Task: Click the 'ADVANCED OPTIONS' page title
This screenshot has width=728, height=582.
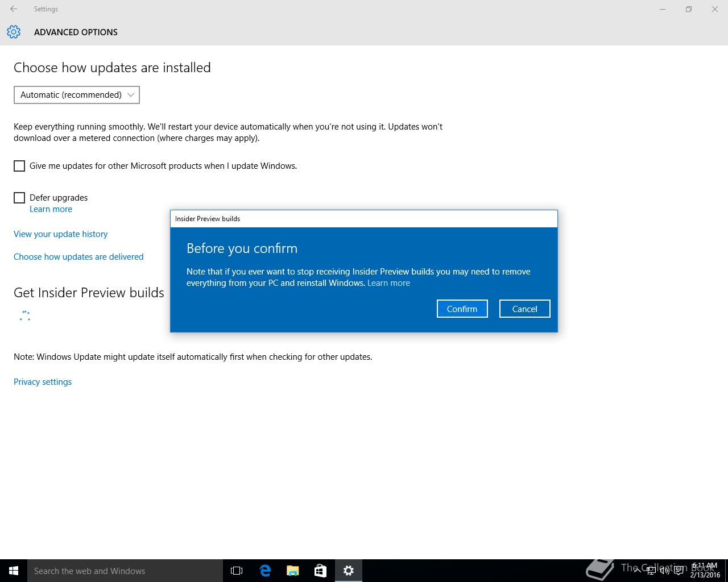Action: (x=76, y=32)
